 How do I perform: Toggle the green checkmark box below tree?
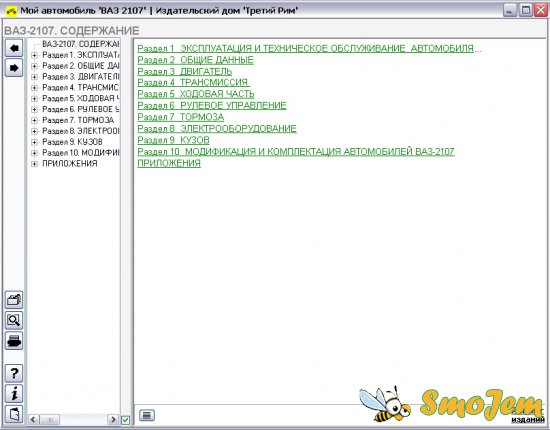pyautogui.click(x=126, y=419)
